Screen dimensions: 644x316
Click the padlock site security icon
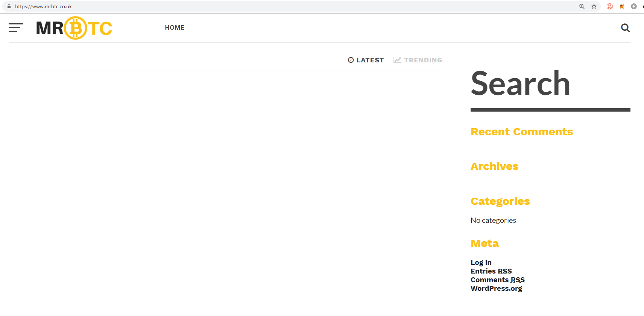pos(9,6)
